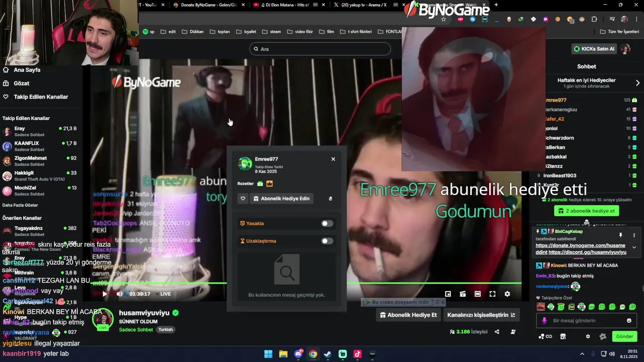Toggle the Uzaklaştırma (timeout) switch
Screen dimensions: 644x362
click(327, 241)
